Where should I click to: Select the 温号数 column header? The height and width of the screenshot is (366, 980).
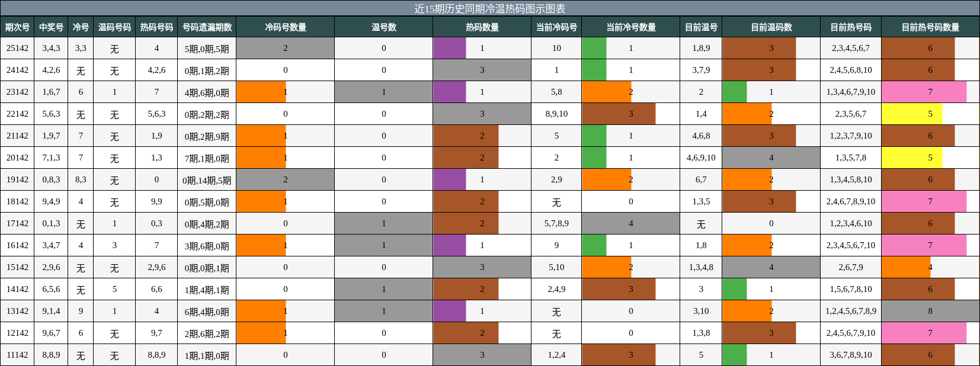(383, 27)
